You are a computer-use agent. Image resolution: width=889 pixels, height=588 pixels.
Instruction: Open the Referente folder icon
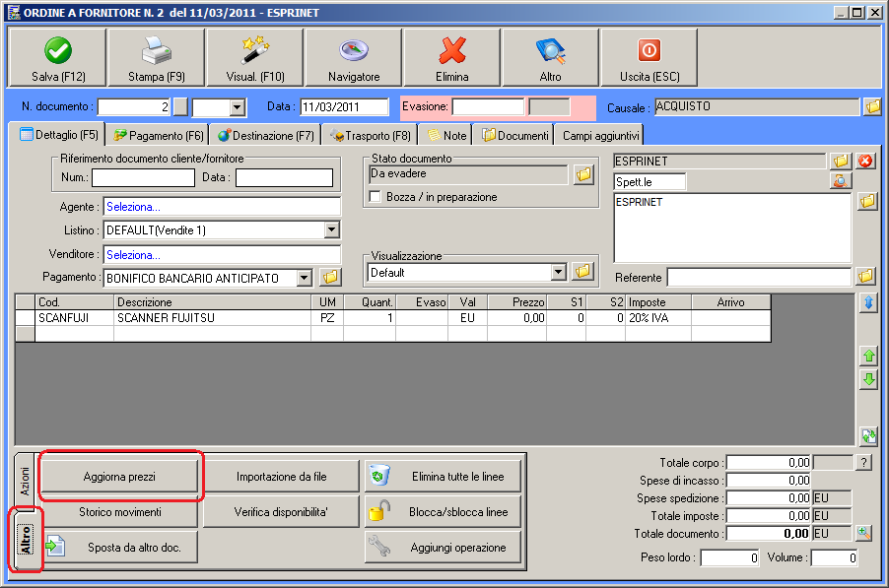coord(865,277)
